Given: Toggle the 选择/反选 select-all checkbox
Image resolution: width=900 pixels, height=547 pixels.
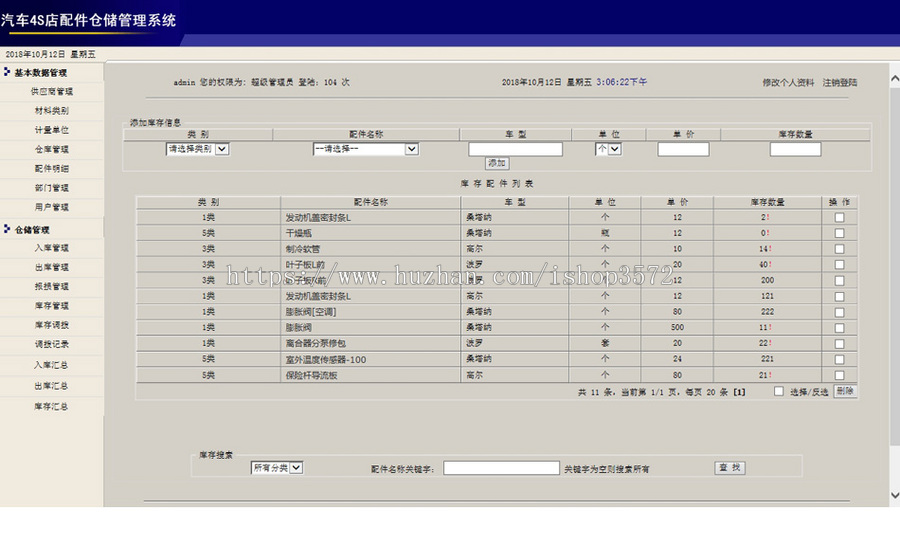Looking at the screenshot, I should pos(778,391).
